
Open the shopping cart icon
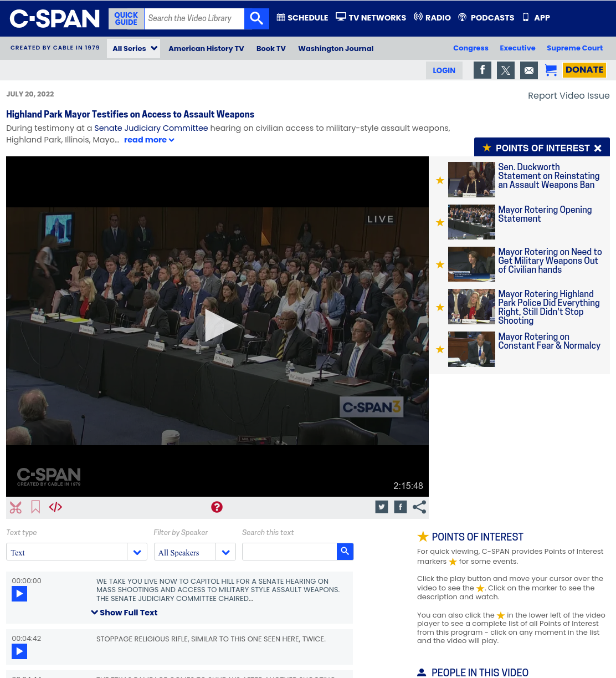551,70
